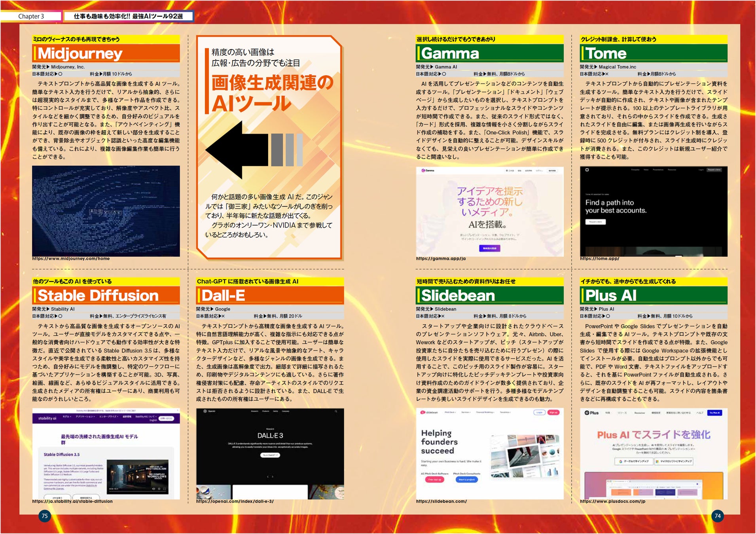
Task: Click the header '仕事も趣味も効率化!! 最強AIツール92選'
Action: tap(128, 16)
